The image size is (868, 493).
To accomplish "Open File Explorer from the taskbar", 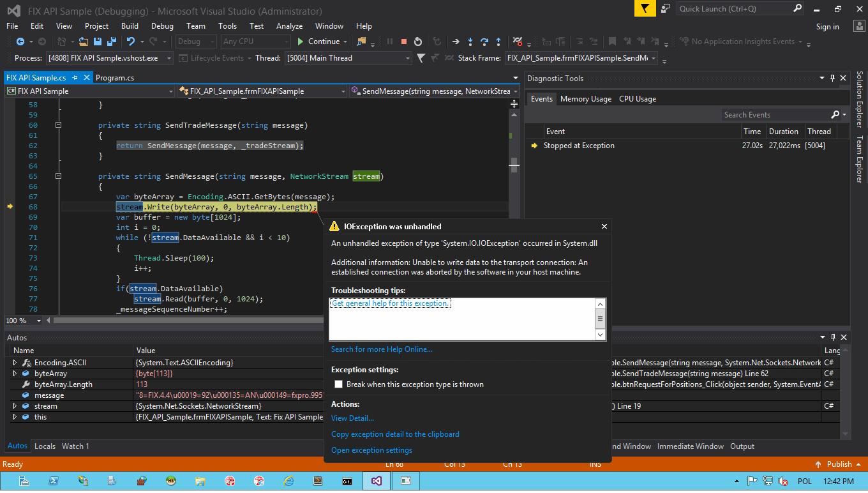I will coord(200,481).
